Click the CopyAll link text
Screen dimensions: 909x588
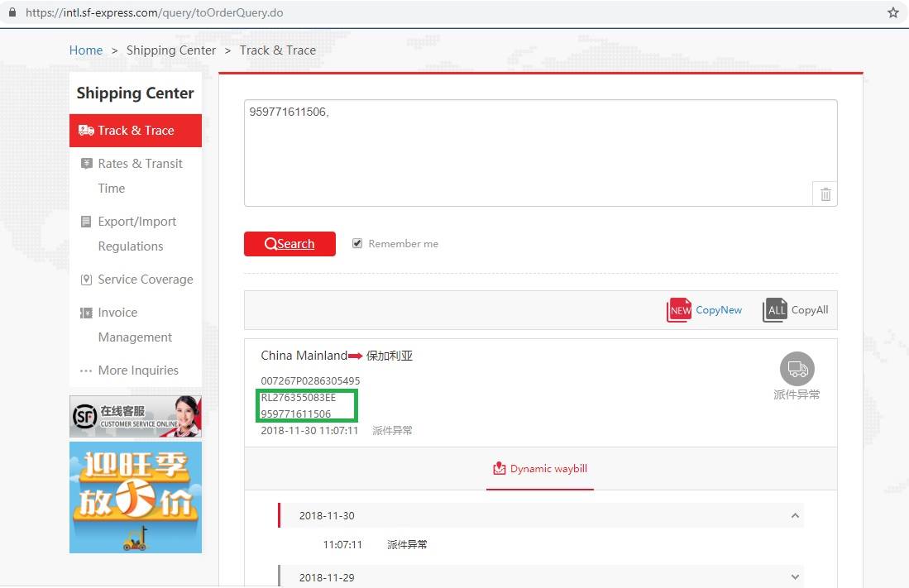coord(810,310)
